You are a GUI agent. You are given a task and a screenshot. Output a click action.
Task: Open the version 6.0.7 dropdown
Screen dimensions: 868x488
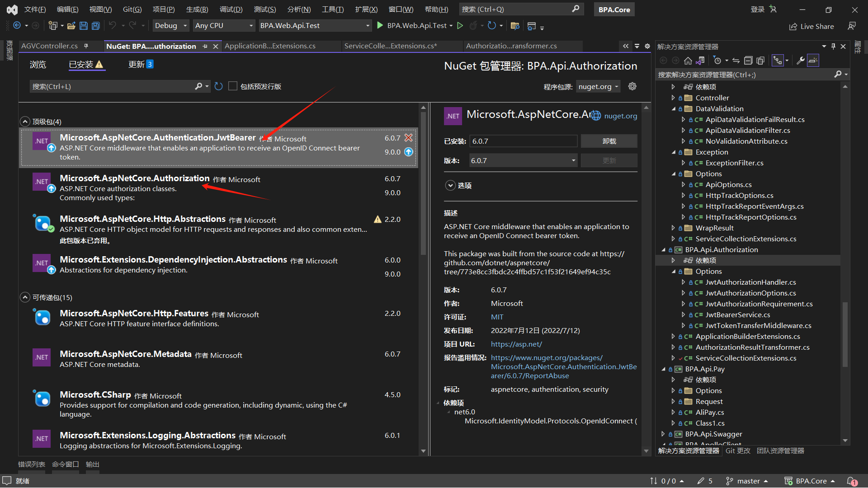[523, 160]
